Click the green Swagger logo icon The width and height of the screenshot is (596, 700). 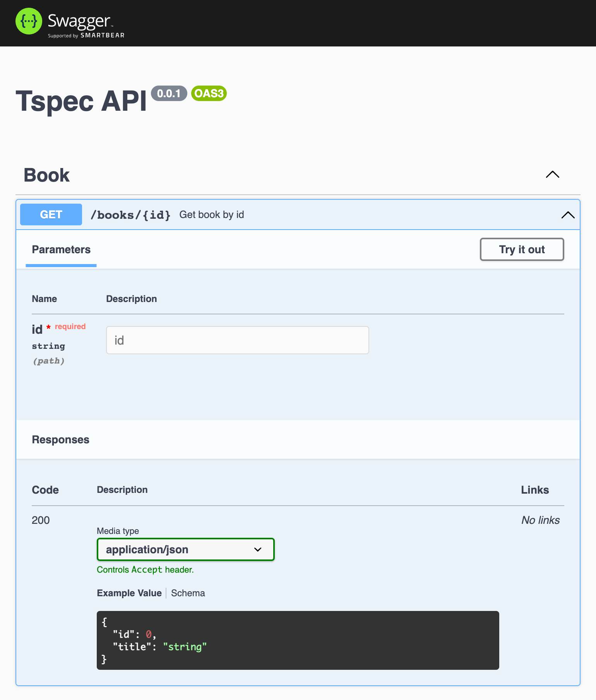coord(29,21)
